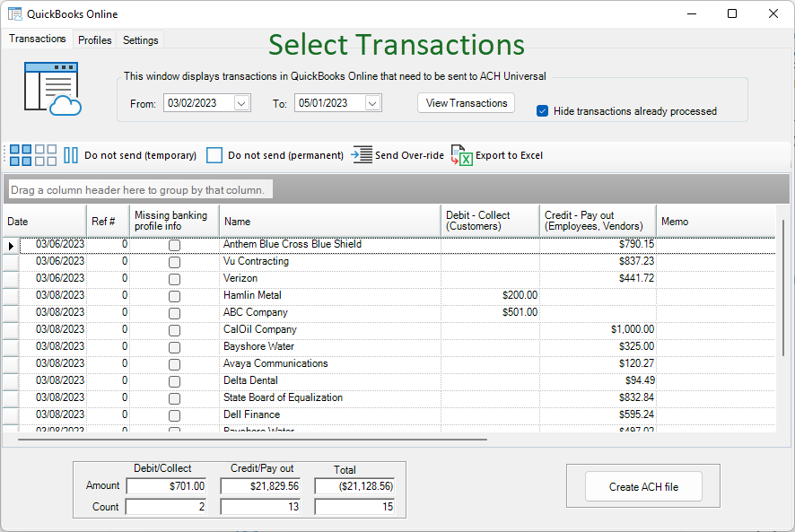Click the Debit/Collect Amount field $701.00

click(x=166, y=486)
